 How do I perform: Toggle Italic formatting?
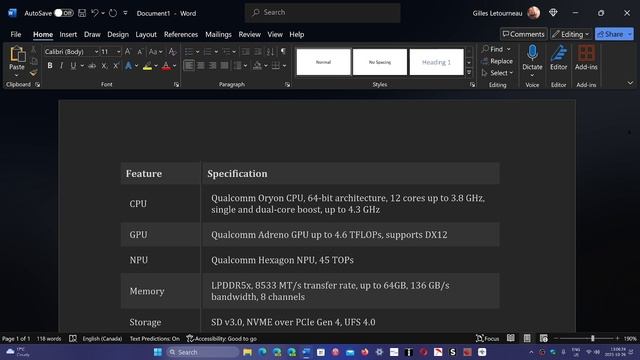tap(61, 65)
